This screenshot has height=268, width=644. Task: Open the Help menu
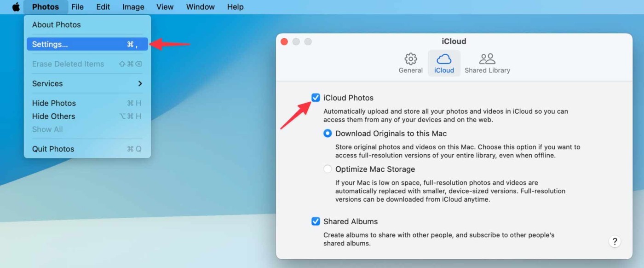235,7
